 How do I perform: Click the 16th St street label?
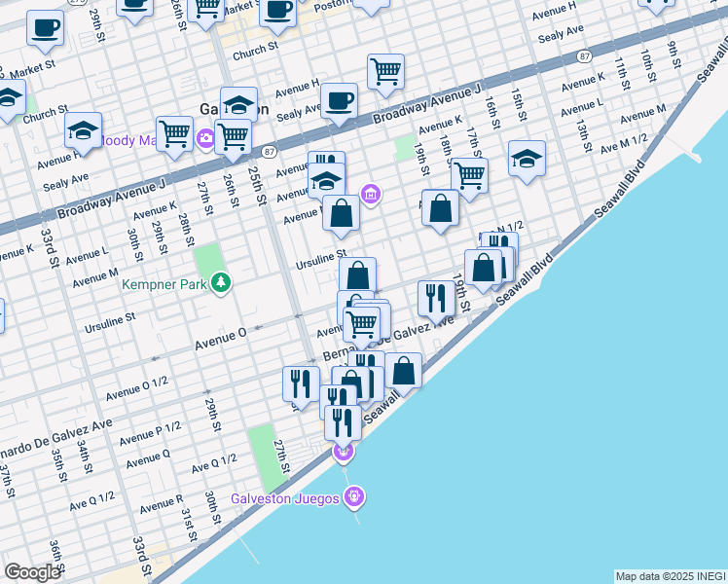(x=492, y=113)
